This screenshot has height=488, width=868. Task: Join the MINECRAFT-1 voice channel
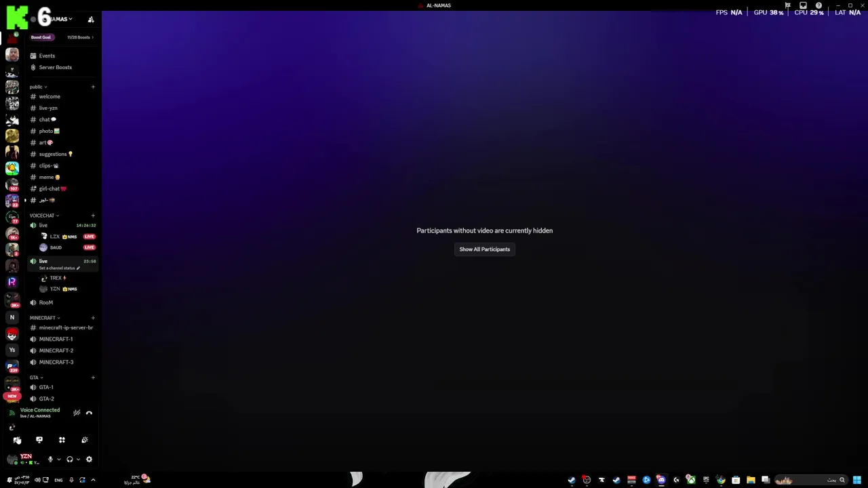[62, 339]
